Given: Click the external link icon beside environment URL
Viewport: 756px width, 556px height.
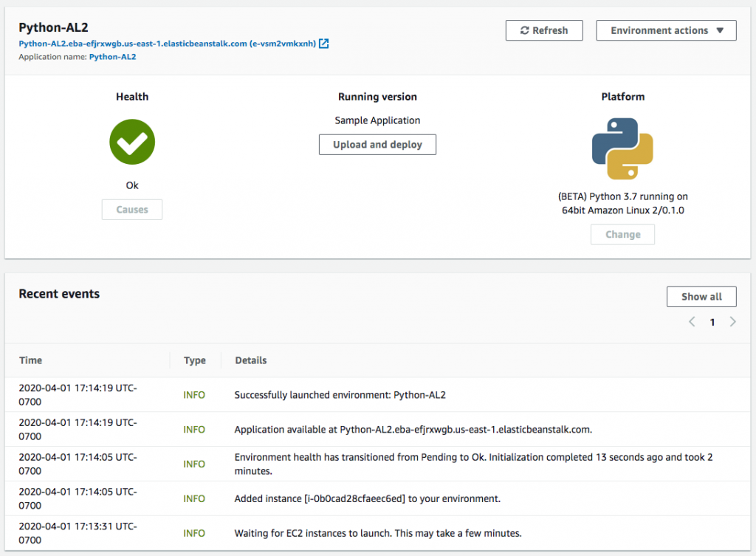Looking at the screenshot, I should pyautogui.click(x=324, y=44).
